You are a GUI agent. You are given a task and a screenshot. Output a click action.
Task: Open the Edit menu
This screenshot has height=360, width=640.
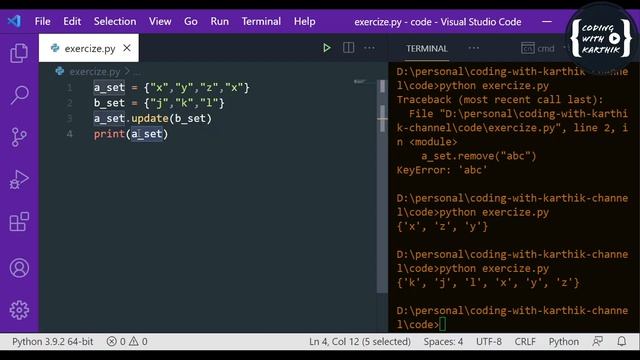[72, 21]
